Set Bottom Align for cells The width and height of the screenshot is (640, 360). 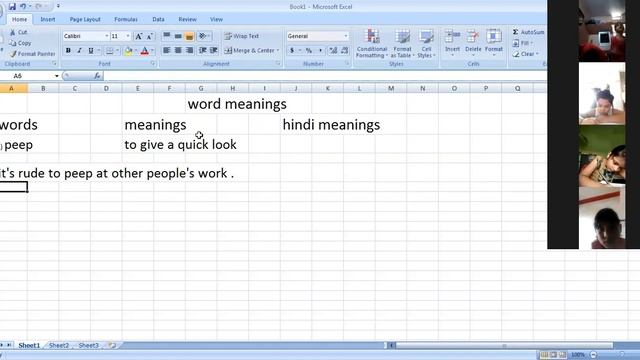coord(189,36)
